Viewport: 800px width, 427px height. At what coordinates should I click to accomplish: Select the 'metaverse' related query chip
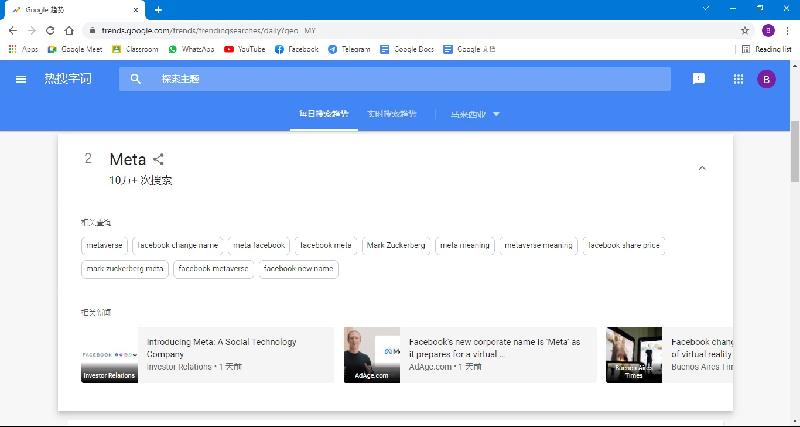(x=104, y=245)
